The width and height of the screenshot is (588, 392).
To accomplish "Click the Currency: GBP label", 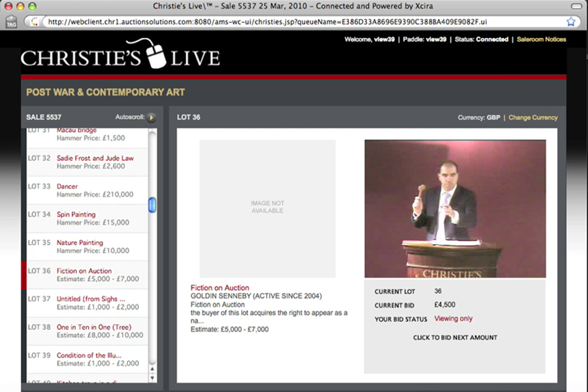I will pos(479,118).
